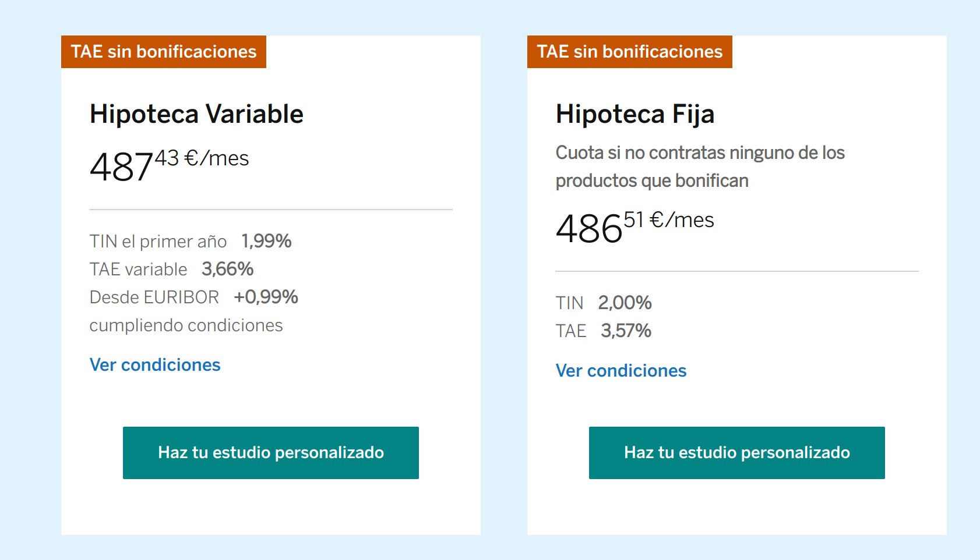Screen dimensions: 980x560
Task: Select the orange TAE sin bonificaciones badge on Fija card
Action: pos(630,52)
